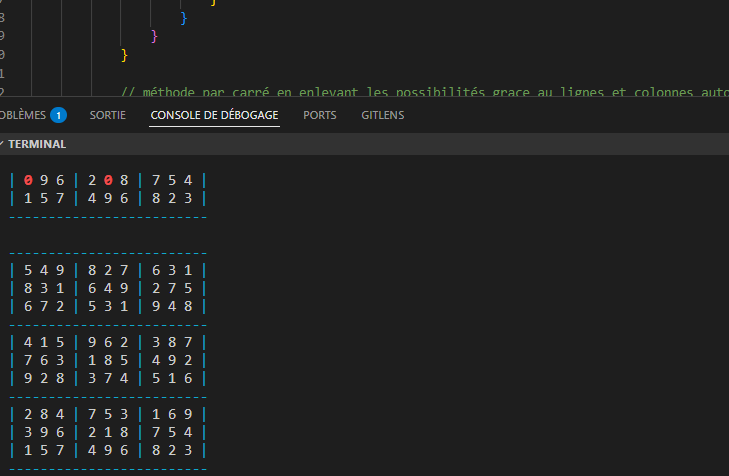Image resolution: width=729 pixels, height=476 pixels.
Task: Click terminal row starting with 3 9 6
Action: (x=107, y=432)
